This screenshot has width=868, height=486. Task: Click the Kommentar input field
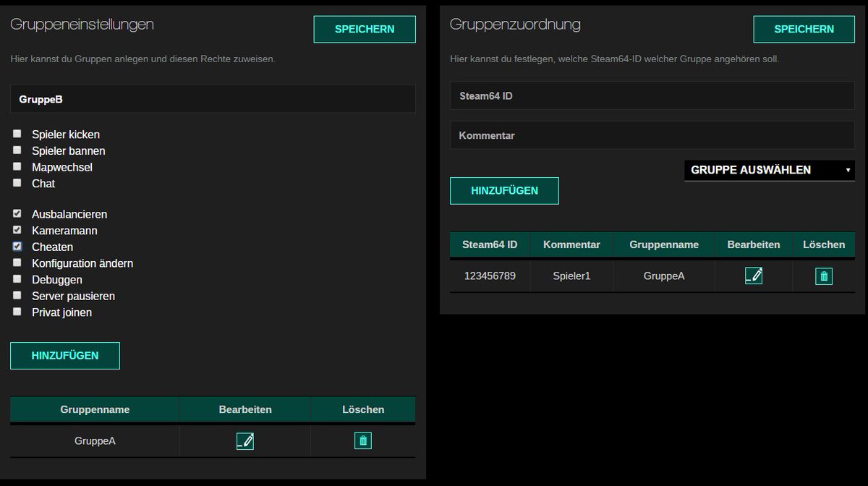pyautogui.click(x=651, y=135)
